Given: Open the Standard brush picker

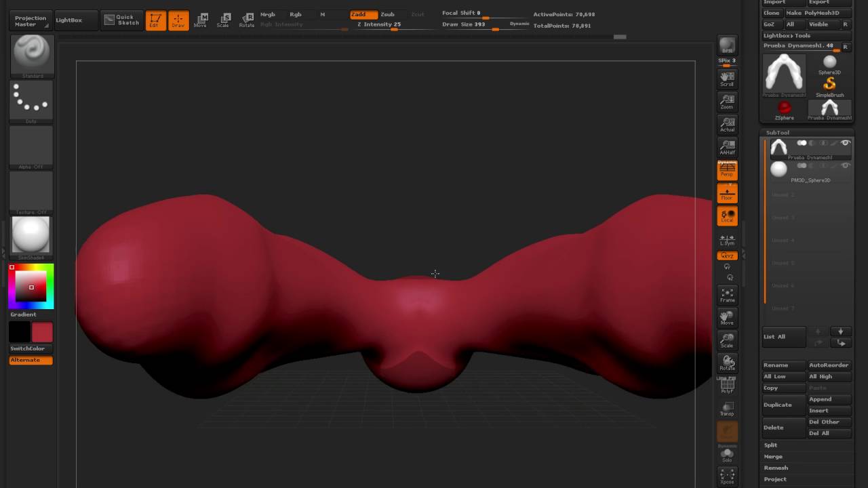Looking at the screenshot, I should pos(31,56).
